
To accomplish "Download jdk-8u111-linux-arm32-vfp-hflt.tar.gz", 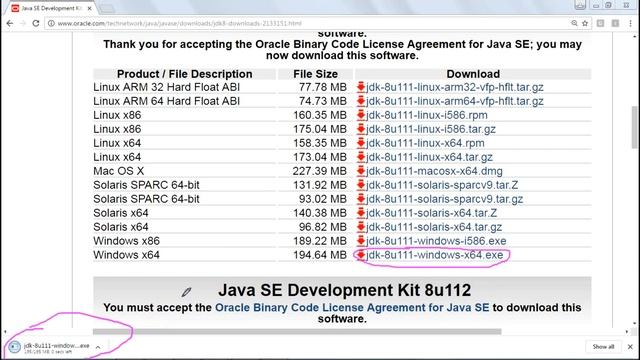I will tap(455, 87).
